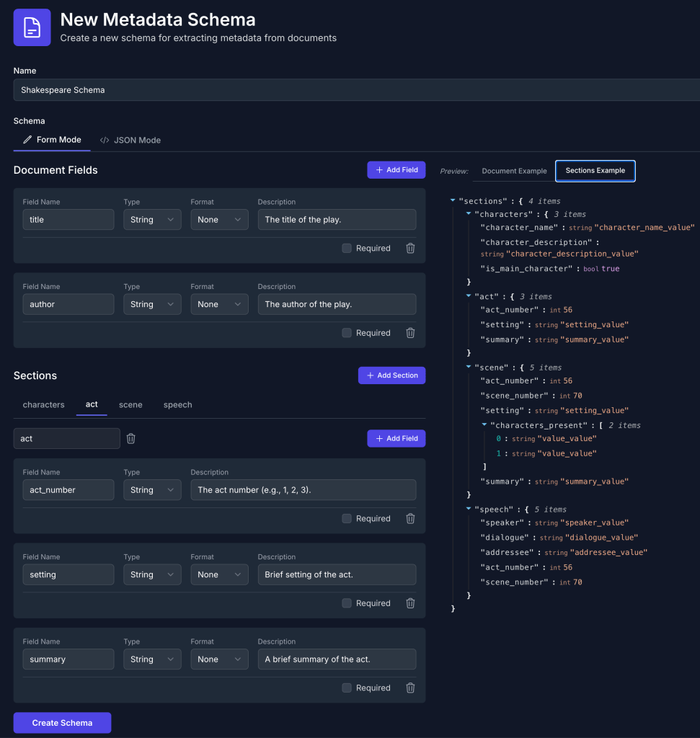Delete the author field via trash icon

coord(410,333)
